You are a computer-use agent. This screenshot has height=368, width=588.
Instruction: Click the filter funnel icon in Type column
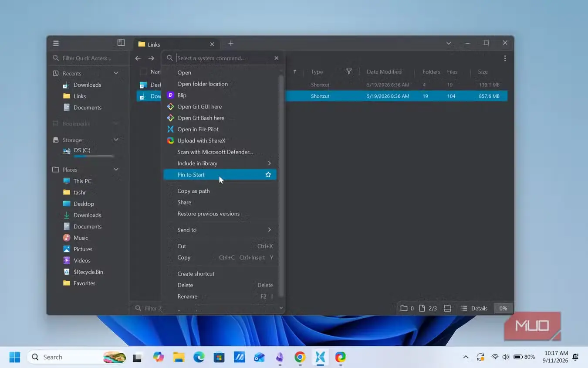[x=349, y=72]
